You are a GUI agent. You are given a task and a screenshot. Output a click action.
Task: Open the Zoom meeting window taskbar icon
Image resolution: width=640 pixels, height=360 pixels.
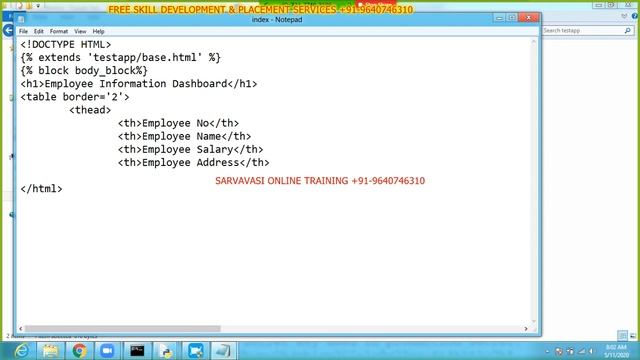pyautogui.click(x=195, y=351)
